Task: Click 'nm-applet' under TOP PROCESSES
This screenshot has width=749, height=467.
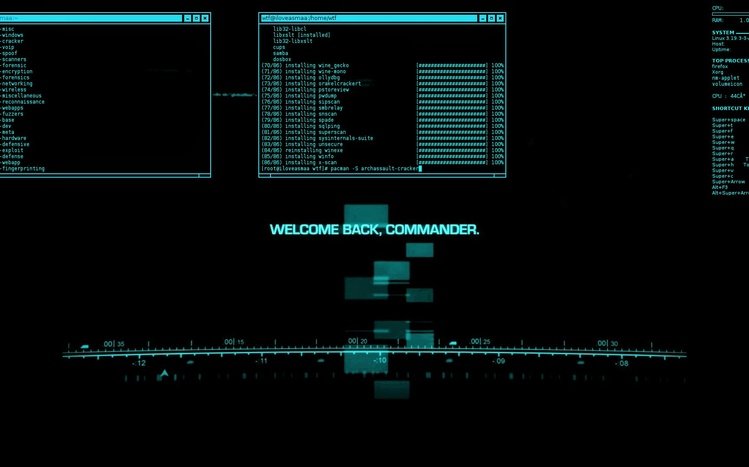Action: (726, 78)
